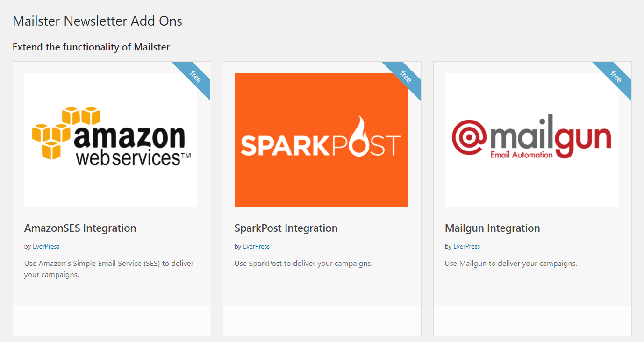Follow the EverPress link under AmazonSES Integration
This screenshot has height=342, width=644.
point(46,246)
